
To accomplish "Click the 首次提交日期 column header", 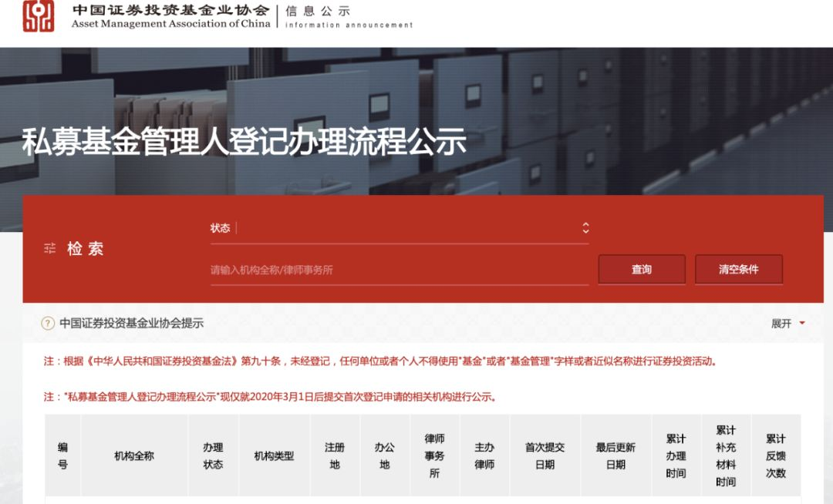I will pyautogui.click(x=545, y=456).
